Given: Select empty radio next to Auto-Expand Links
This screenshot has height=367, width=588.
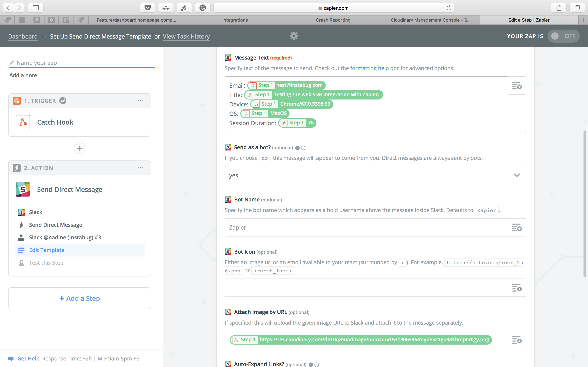Looking at the screenshot, I should [317, 365].
